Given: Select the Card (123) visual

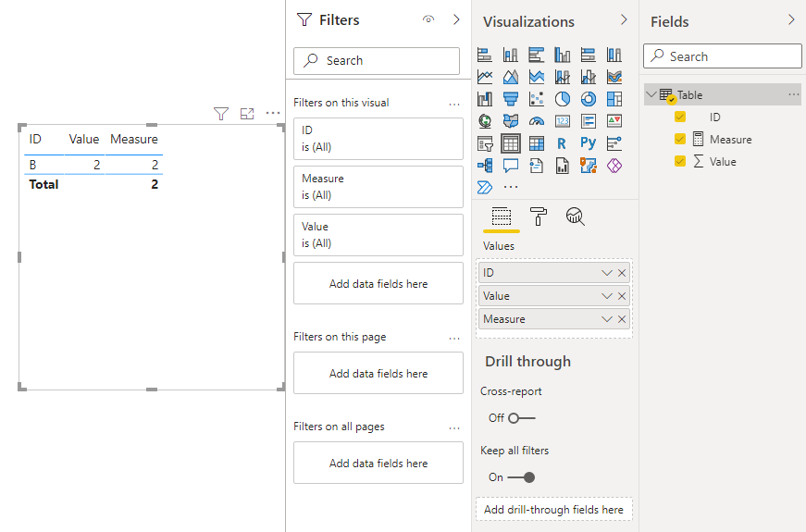Looking at the screenshot, I should click(x=563, y=121).
